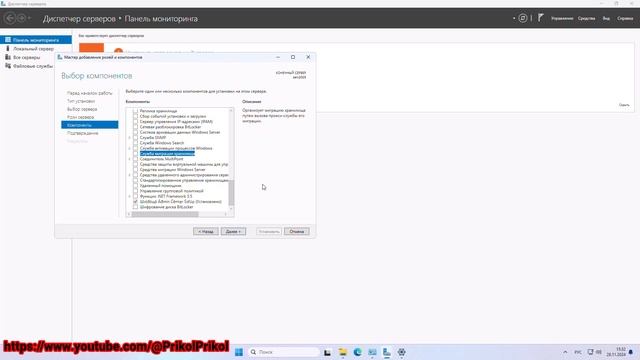Check the Служба SNMP checkbox

coord(135,138)
